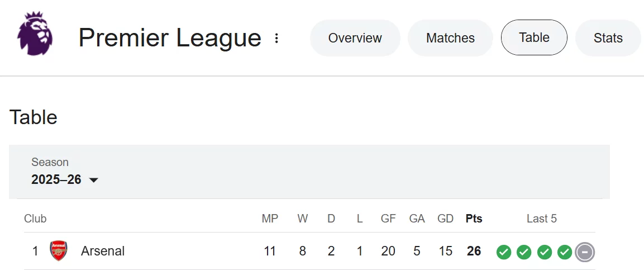644x270 pixels.
Task: Switch to the Overview tab
Action: 355,38
